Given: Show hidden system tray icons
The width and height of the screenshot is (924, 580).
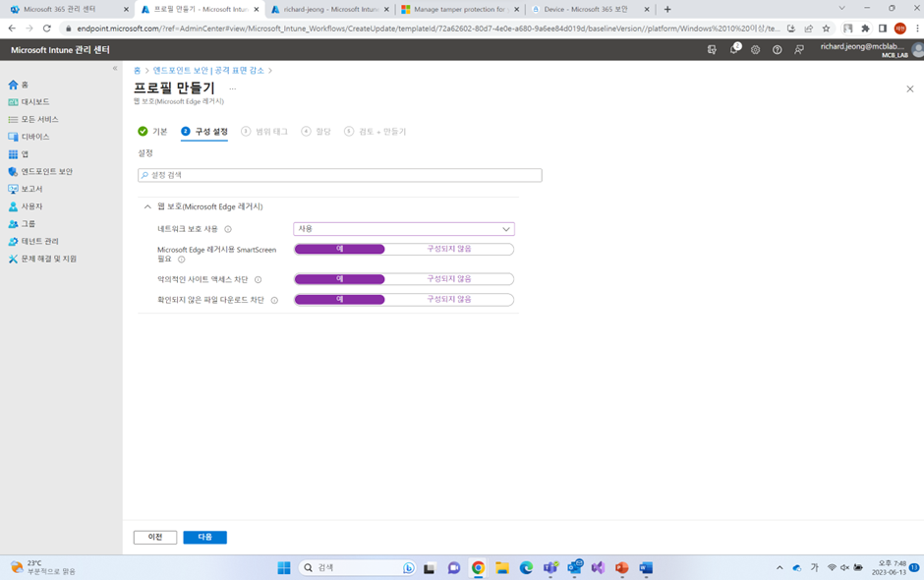Looking at the screenshot, I should pyautogui.click(x=780, y=567).
